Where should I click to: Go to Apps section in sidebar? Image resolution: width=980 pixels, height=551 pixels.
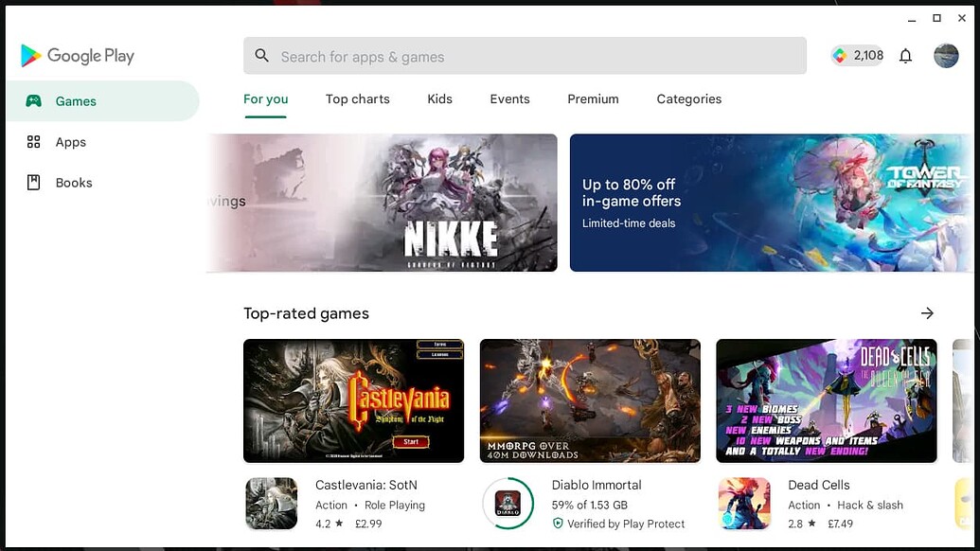point(70,142)
